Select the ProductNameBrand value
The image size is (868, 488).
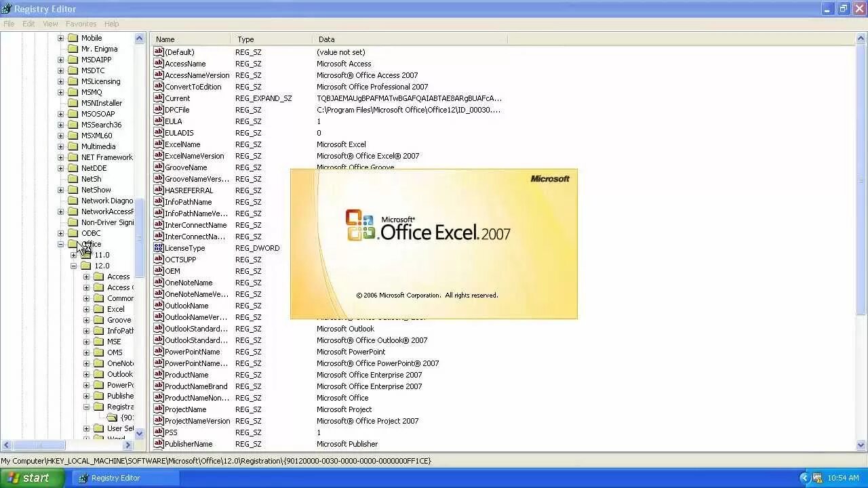point(196,386)
